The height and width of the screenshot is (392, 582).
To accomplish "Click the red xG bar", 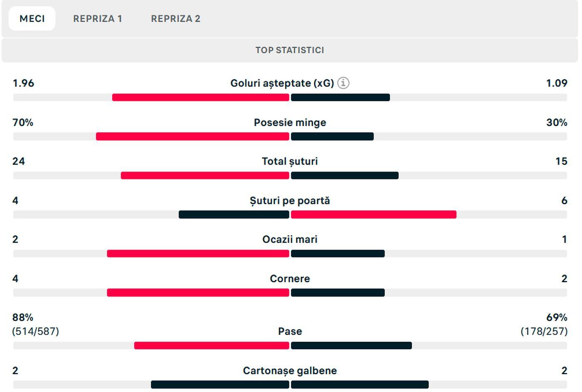I will pos(200,98).
